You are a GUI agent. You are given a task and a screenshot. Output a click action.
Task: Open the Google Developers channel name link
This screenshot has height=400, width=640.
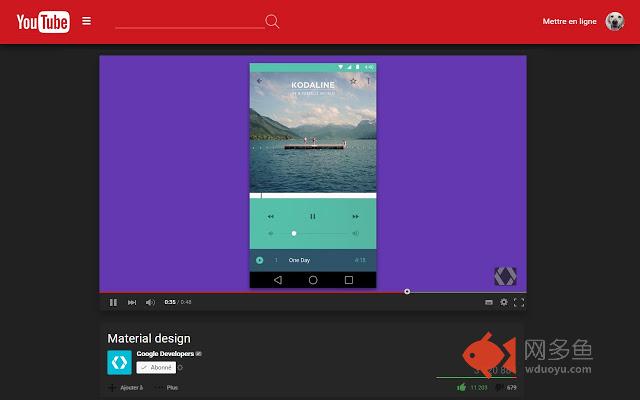pyautogui.click(x=165, y=354)
